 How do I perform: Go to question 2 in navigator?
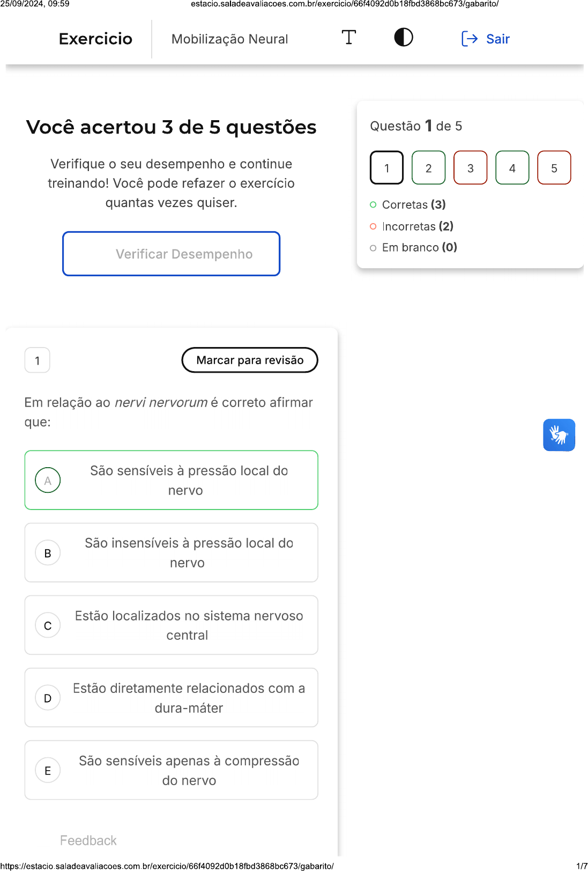pyautogui.click(x=428, y=168)
